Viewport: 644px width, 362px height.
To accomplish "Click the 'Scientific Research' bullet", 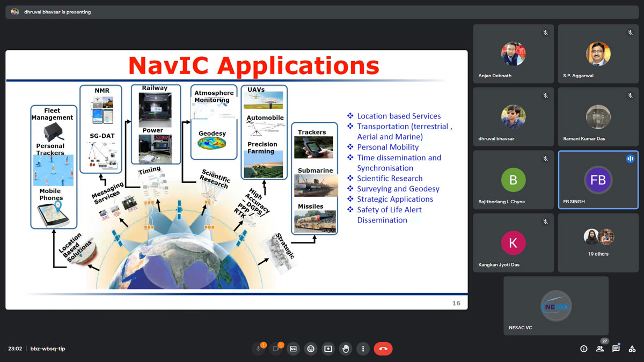I will [x=390, y=178].
